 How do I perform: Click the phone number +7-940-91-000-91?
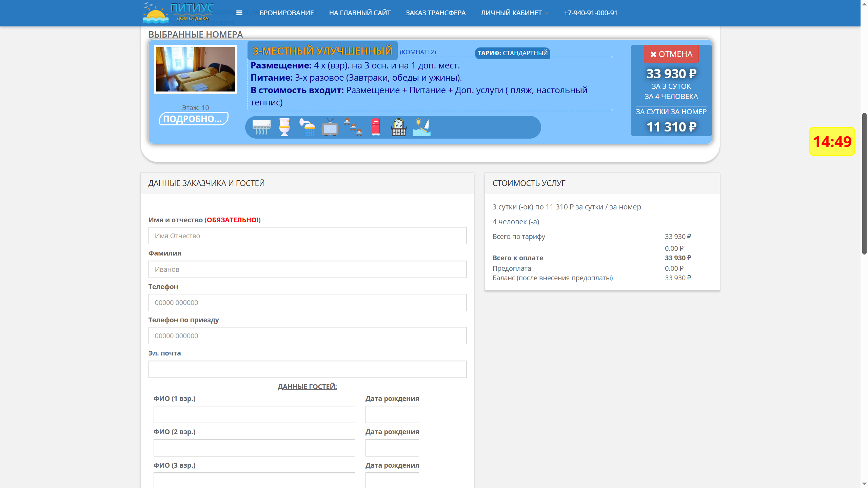tap(590, 13)
